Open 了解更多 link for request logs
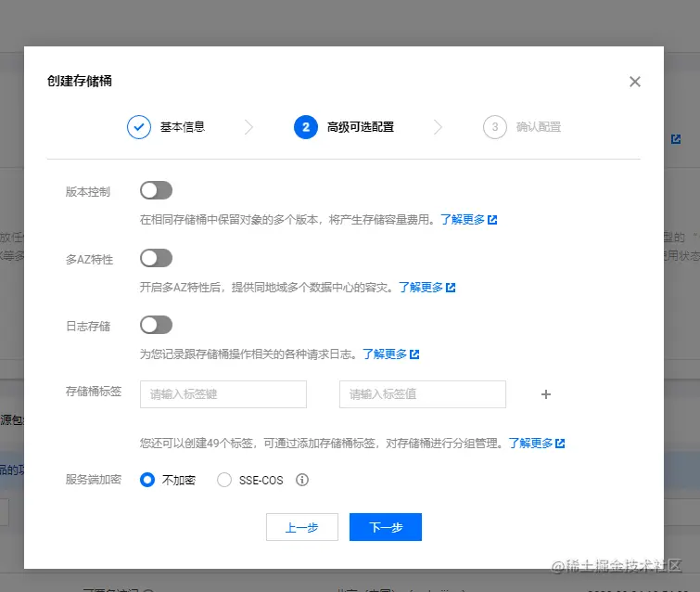Image resolution: width=700 pixels, height=592 pixels. point(385,354)
